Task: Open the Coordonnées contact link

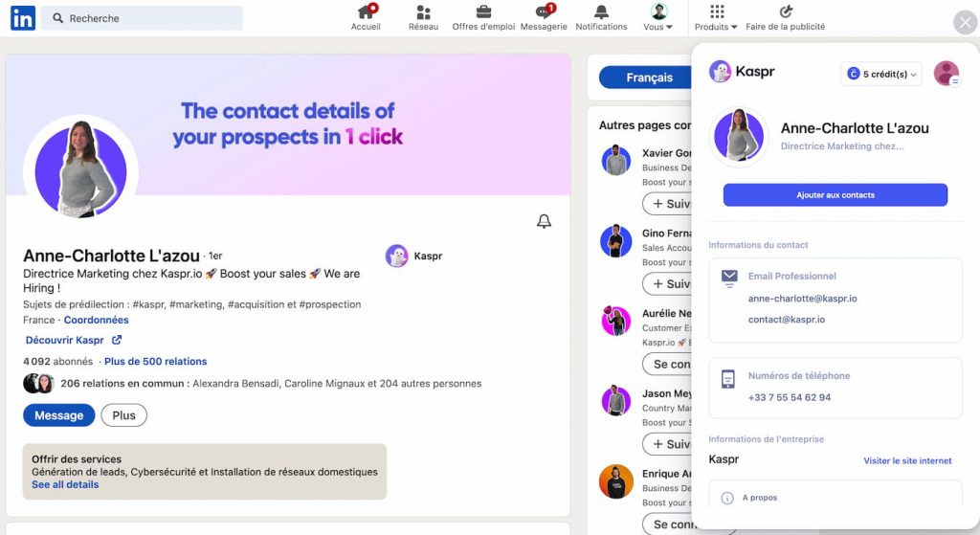Action: (97, 320)
